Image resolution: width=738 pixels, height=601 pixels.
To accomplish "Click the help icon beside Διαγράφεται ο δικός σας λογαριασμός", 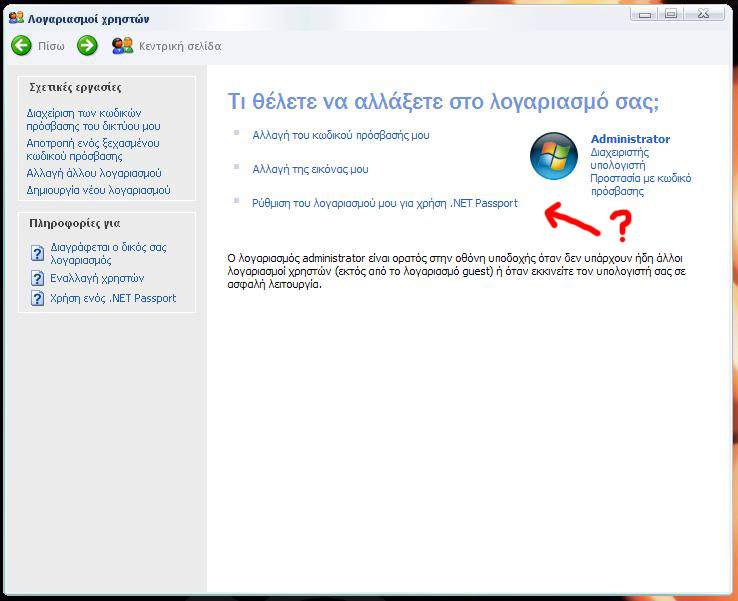I will [x=37, y=253].
